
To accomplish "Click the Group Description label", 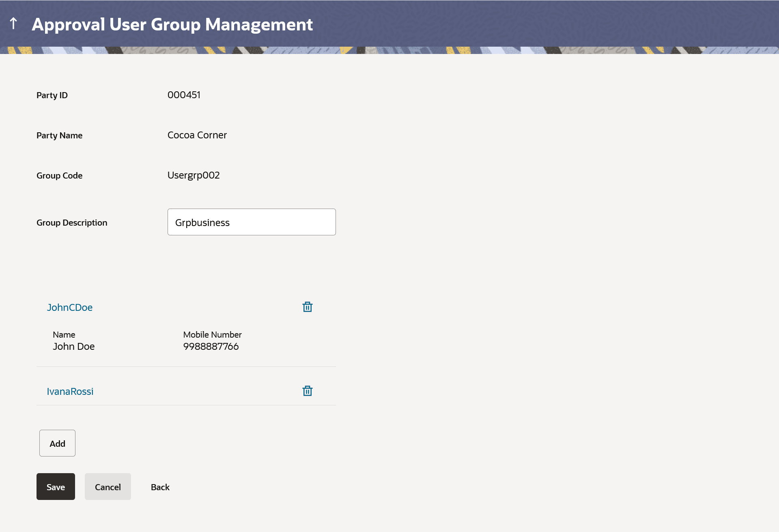I will click(72, 223).
